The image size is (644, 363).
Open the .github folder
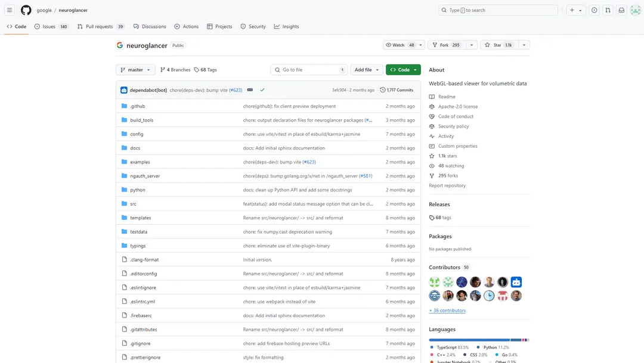(138, 106)
